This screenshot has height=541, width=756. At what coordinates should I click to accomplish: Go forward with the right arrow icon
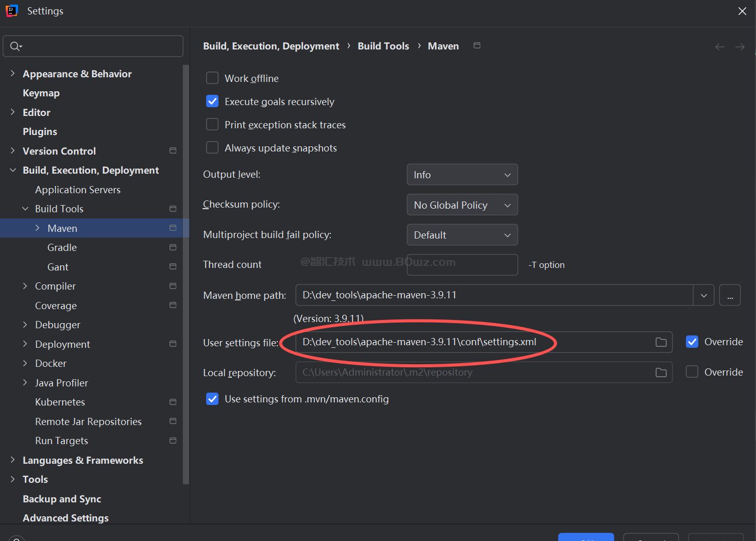740,47
